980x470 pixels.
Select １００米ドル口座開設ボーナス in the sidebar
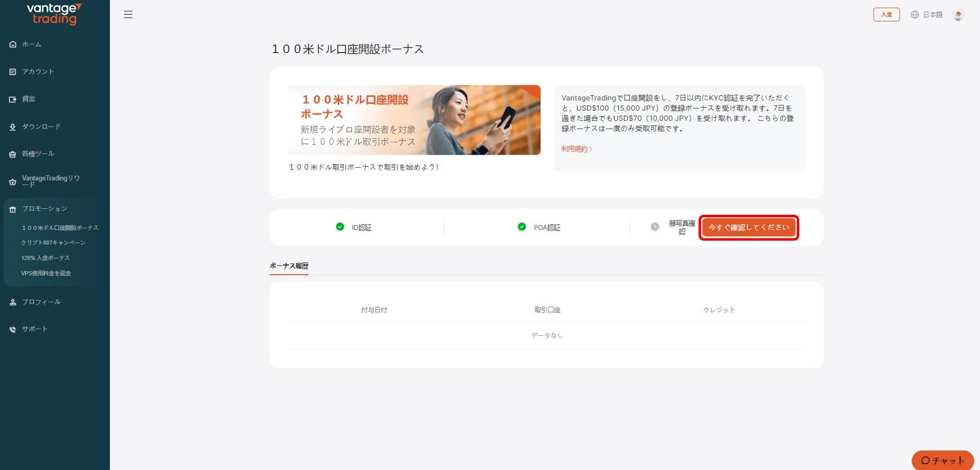point(60,228)
